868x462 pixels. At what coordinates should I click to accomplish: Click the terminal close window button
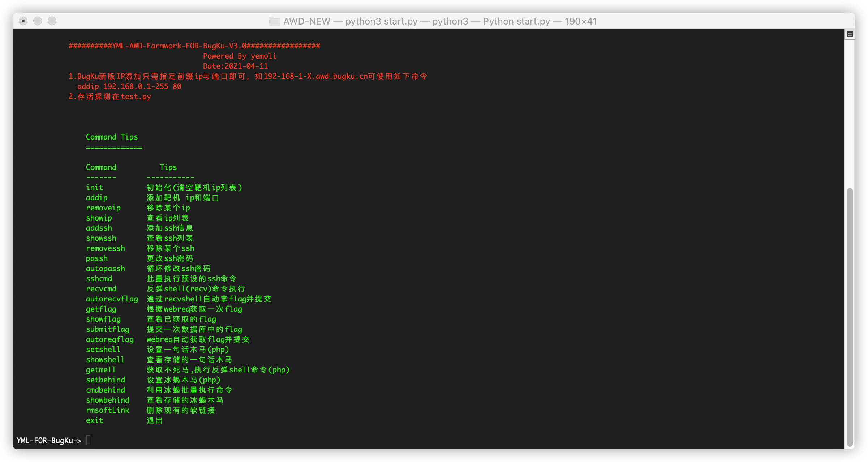[23, 21]
